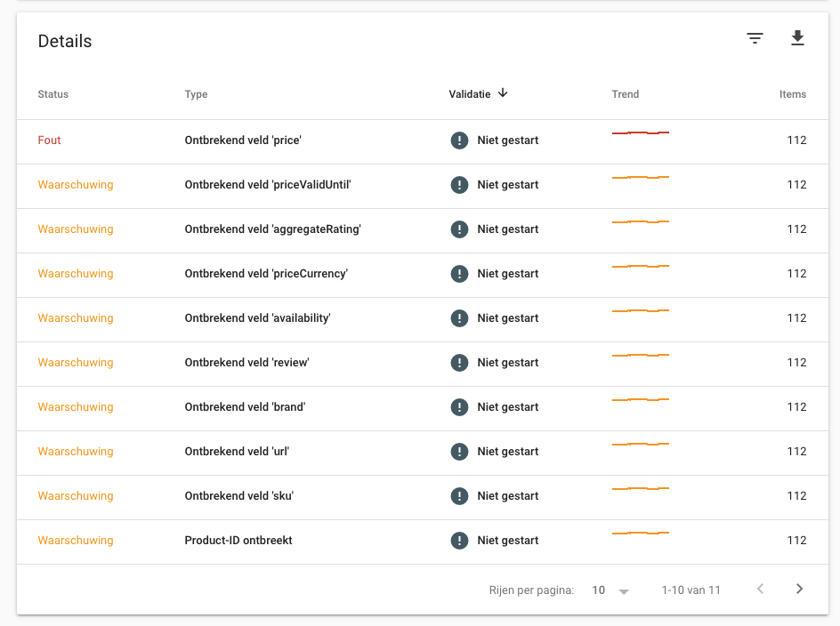
Task: Click the Status column header
Action: point(53,94)
